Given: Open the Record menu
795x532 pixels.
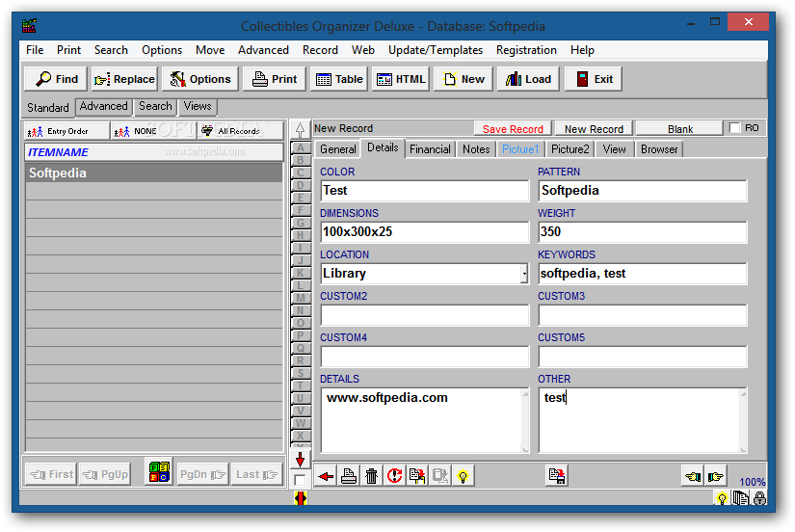Looking at the screenshot, I should click(320, 50).
